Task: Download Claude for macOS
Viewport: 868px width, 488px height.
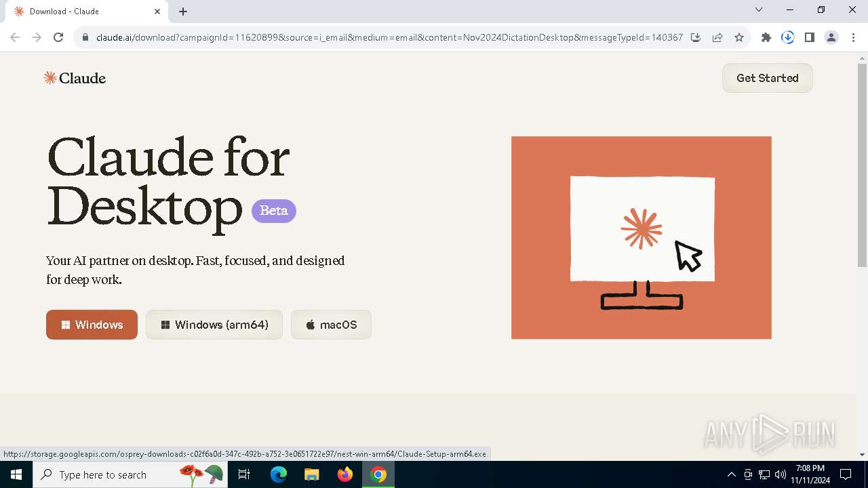Action: [331, 325]
